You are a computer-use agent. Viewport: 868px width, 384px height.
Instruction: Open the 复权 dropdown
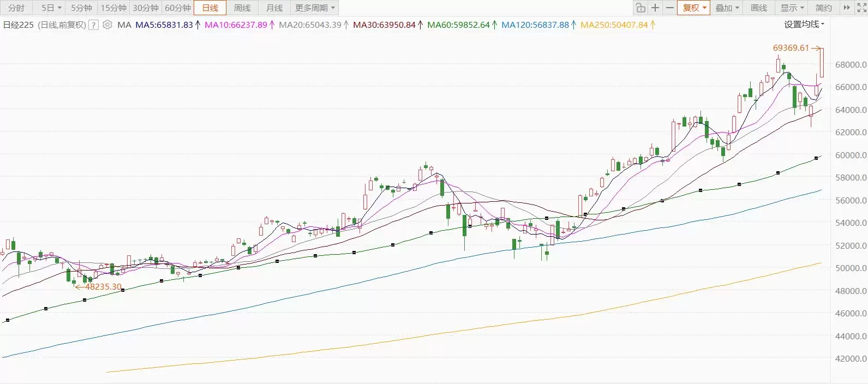click(x=693, y=8)
